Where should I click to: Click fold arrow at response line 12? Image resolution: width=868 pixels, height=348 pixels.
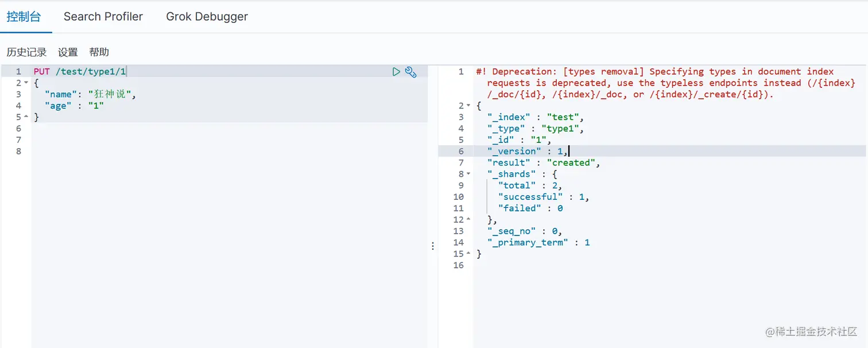(468, 219)
